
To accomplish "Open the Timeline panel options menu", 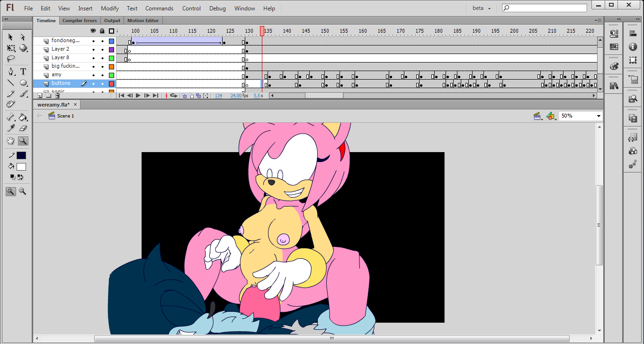I will (599, 20).
